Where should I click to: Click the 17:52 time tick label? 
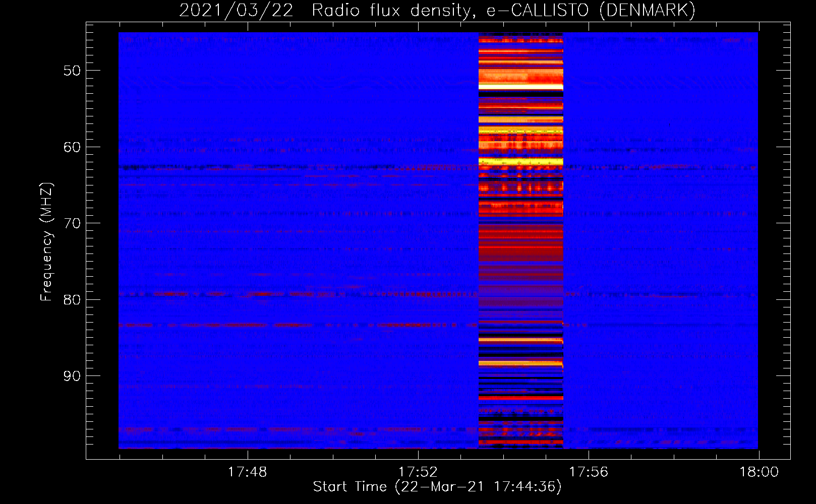click(x=418, y=472)
